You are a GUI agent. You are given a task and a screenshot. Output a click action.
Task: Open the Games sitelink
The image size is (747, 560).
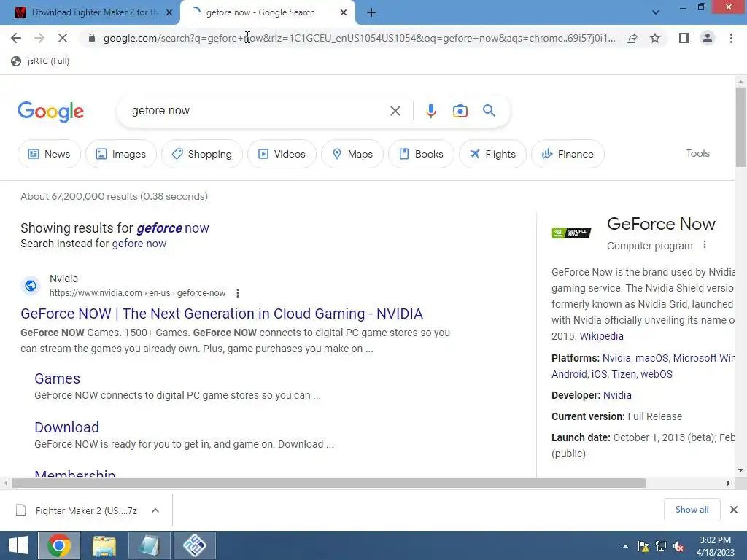click(57, 378)
